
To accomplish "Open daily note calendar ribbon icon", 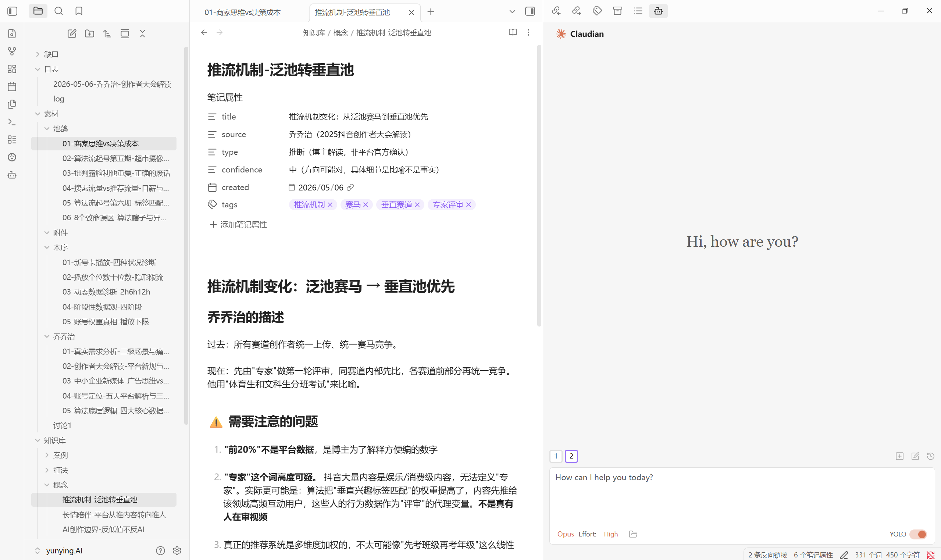I will pyautogui.click(x=12, y=87).
